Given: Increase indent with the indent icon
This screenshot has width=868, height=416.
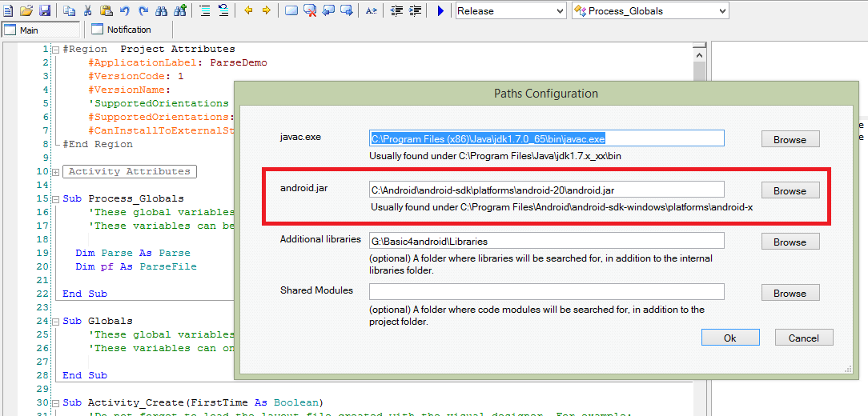Looking at the screenshot, I should (415, 10).
